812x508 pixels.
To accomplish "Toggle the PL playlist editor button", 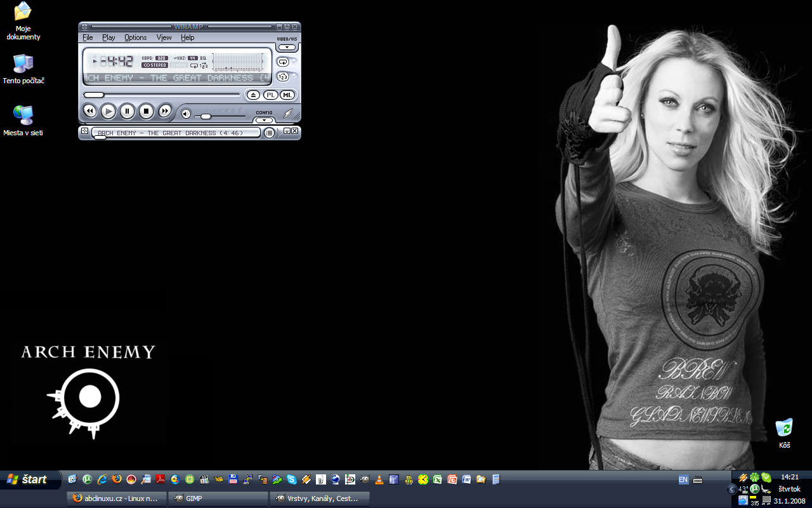I will tap(271, 95).
